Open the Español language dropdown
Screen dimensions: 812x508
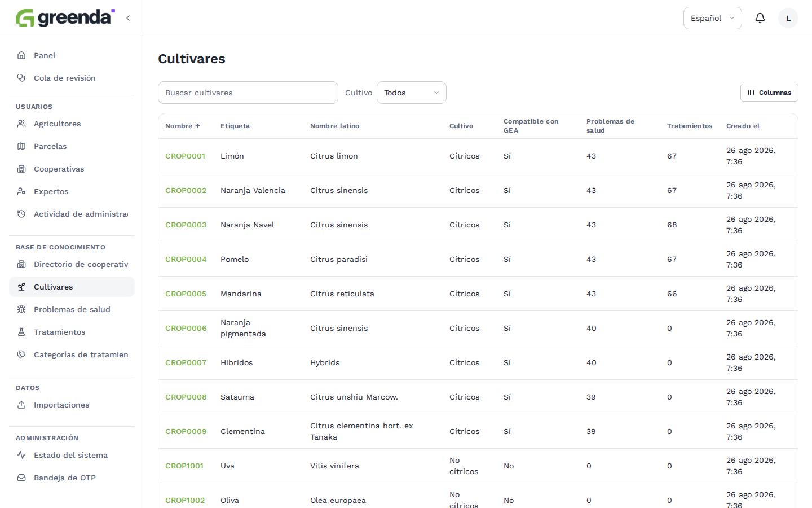pos(713,18)
